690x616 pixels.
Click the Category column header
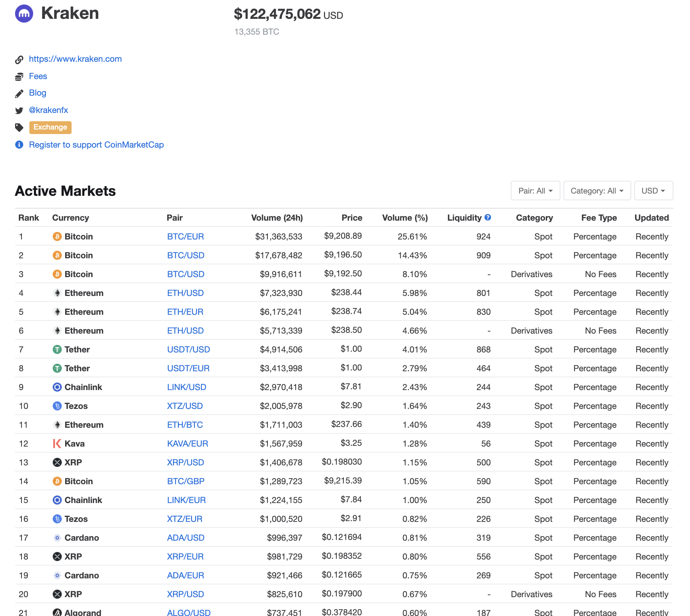click(534, 218)
